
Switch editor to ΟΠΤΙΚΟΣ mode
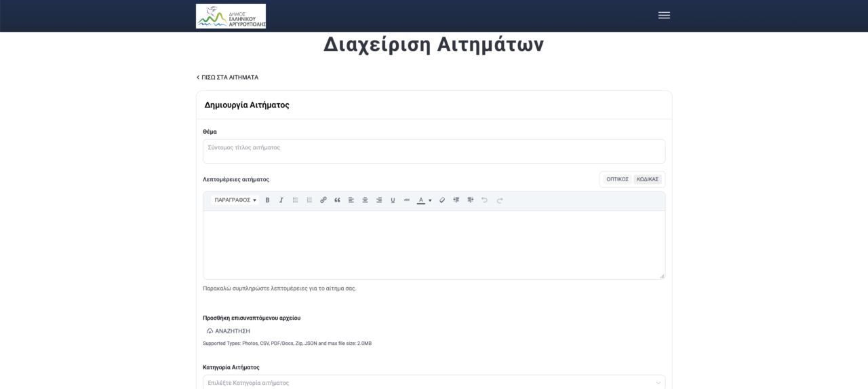617,179
